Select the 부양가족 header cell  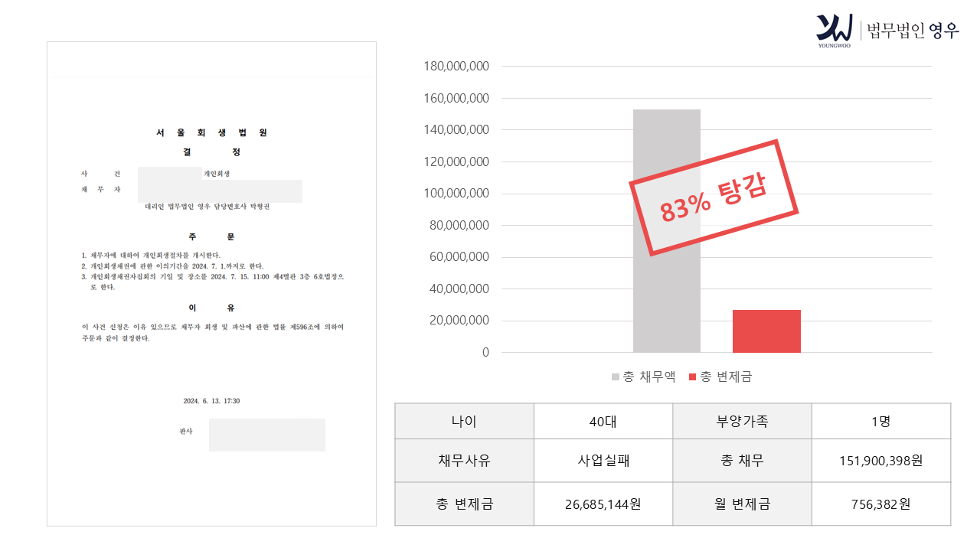(x=742, y=421)
